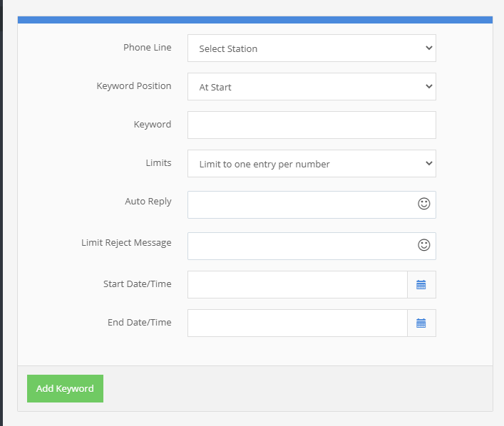
Task: Select the End Date/Time input field
Action: [x=297, y=323]
